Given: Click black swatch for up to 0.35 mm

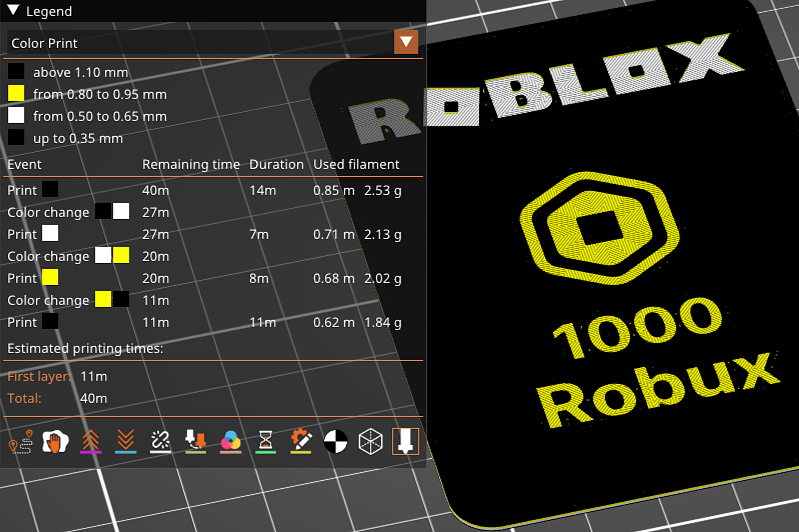Looking at the screenshot, I should coord(16,138).
